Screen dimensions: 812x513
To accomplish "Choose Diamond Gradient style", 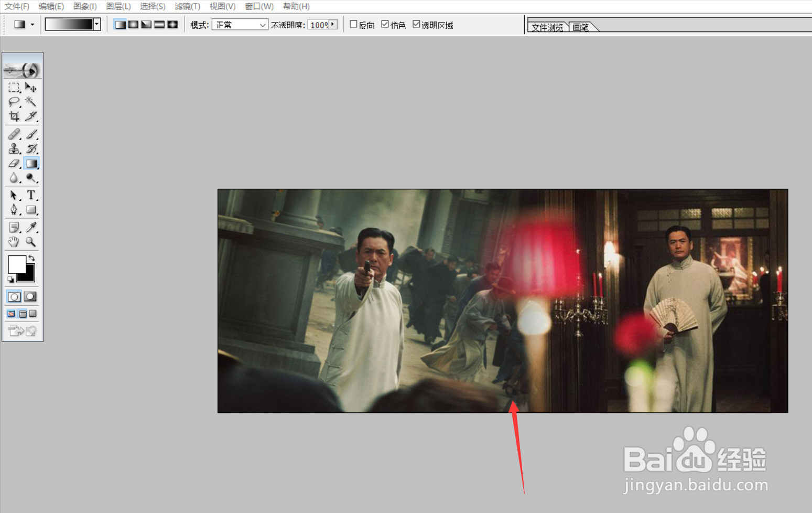I will pos(172,25).
